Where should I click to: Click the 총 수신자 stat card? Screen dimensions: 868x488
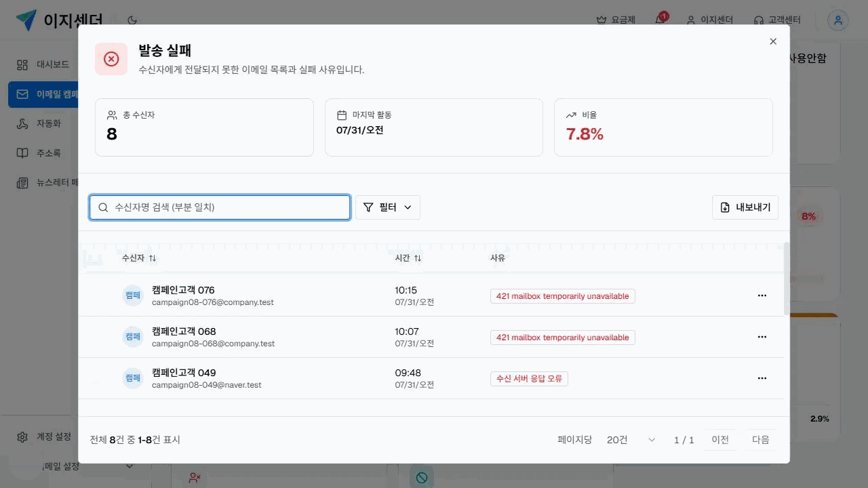pyautogui.click(x=204, y=127)
